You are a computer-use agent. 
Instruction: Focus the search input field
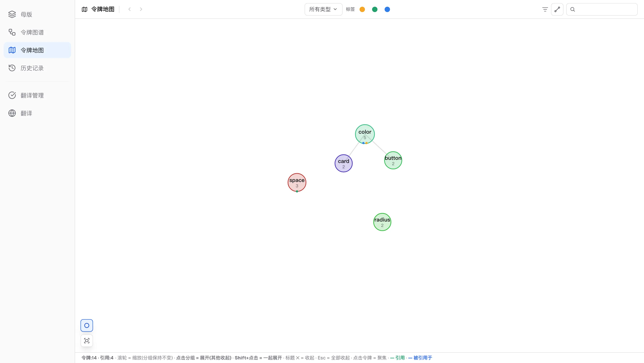point(602,9)
